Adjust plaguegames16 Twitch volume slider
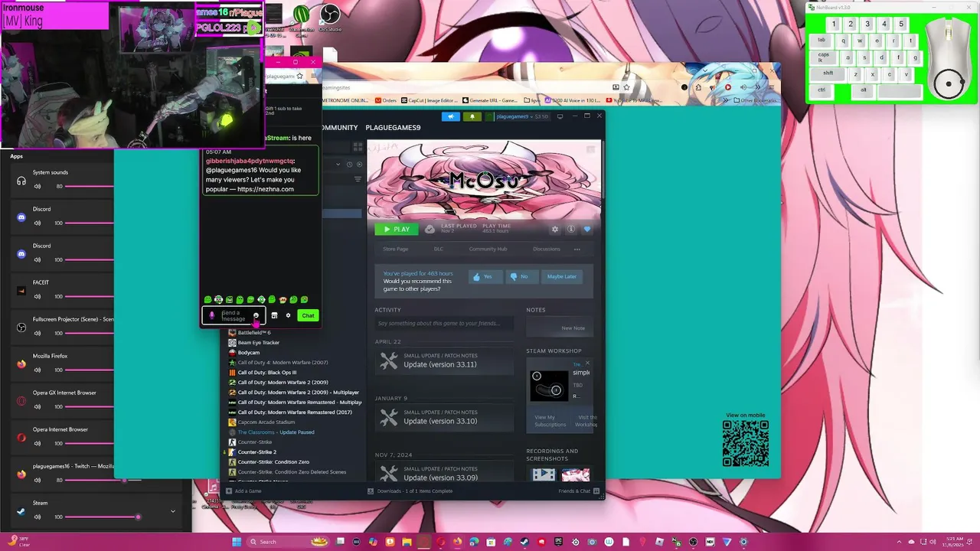Viewport: 980px width, 551px height. point(103,480)
